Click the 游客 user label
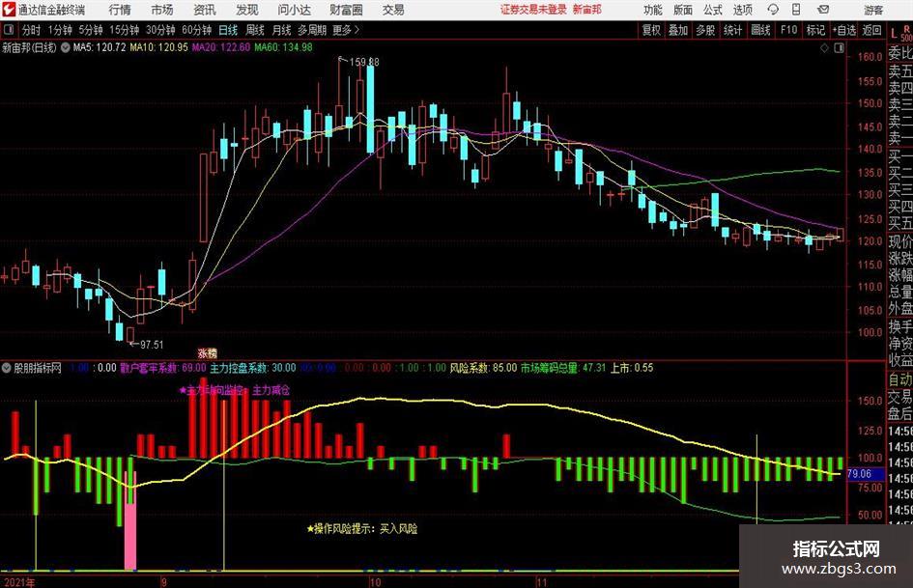This screenshot has height=588, width=913. pyautogui.click(x=872, y=10)
